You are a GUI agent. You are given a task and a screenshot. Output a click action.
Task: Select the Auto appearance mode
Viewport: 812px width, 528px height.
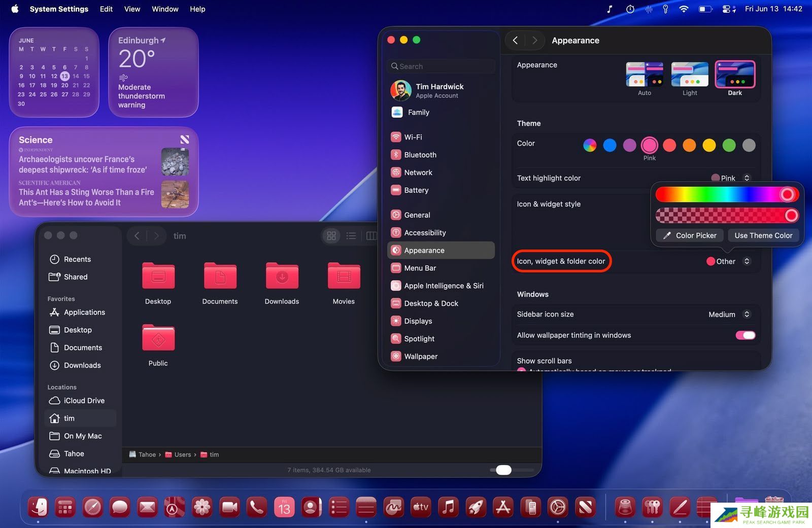coord(644,75)
